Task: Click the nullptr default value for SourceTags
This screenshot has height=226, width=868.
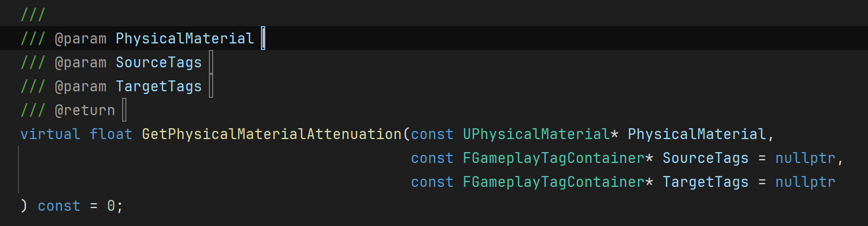Action: 805,158
